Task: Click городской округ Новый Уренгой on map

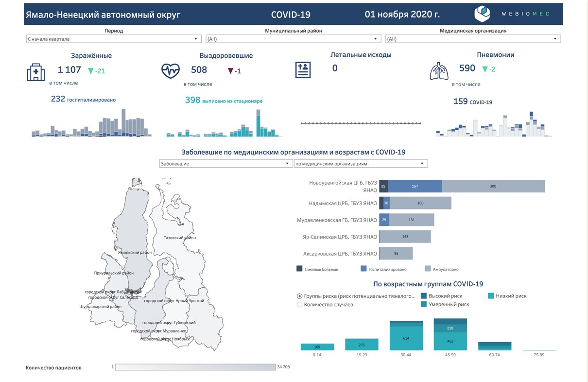Action: tap(174, 301)
